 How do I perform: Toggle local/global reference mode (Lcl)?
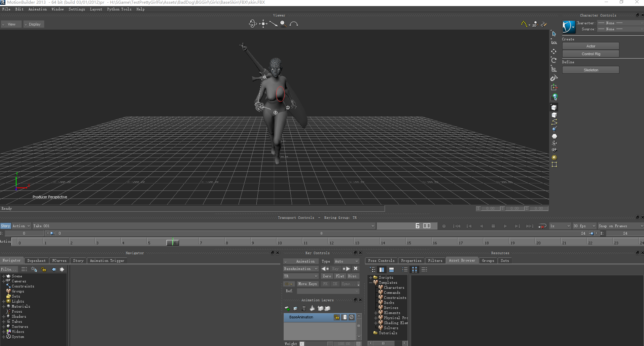point(554,42)
